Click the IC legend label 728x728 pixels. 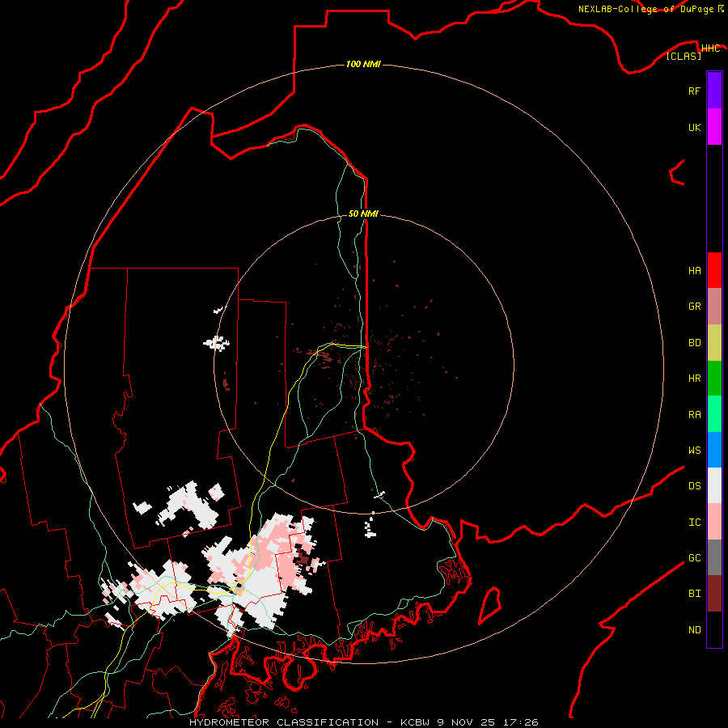694,523
